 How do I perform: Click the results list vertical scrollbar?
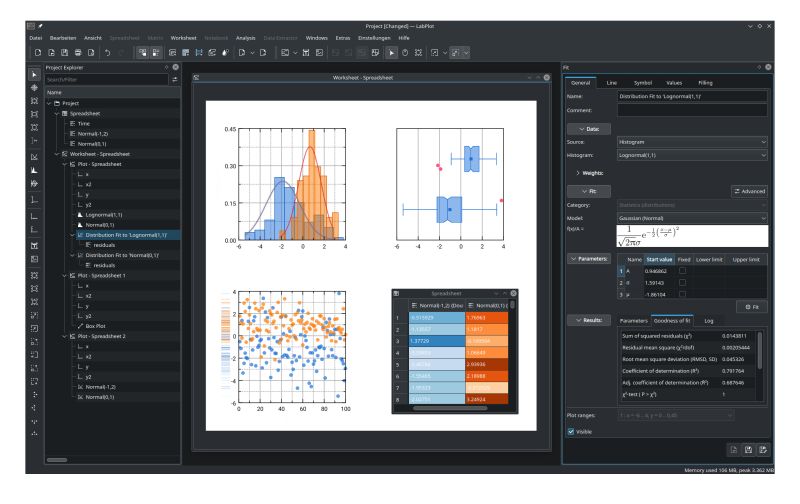pos(759,350)
